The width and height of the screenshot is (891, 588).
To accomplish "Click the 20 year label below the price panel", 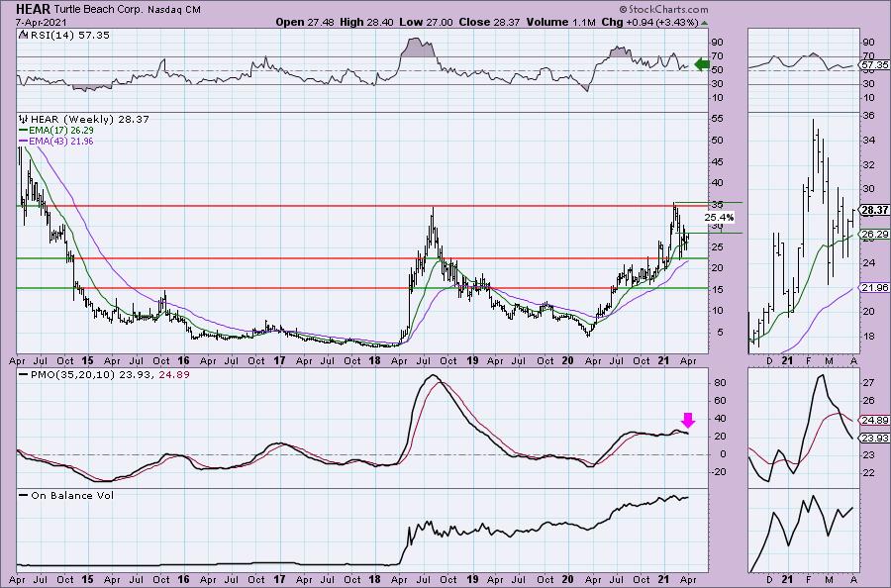I will coord(567,360).
